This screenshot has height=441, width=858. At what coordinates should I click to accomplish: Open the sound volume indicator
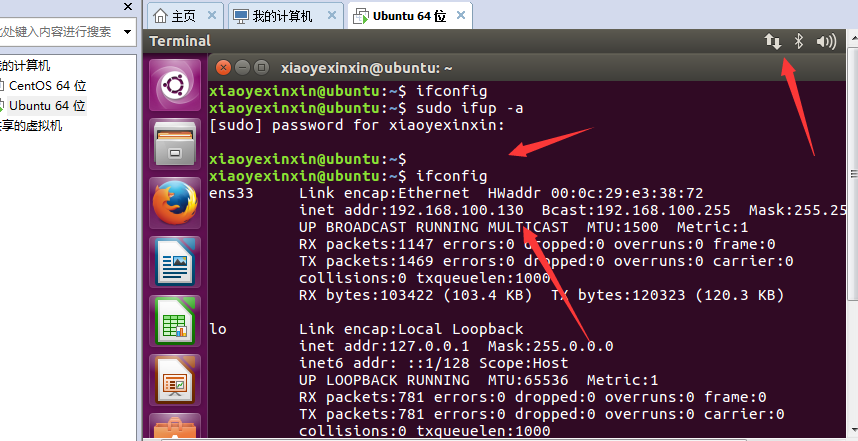click(x=826, y=42)
